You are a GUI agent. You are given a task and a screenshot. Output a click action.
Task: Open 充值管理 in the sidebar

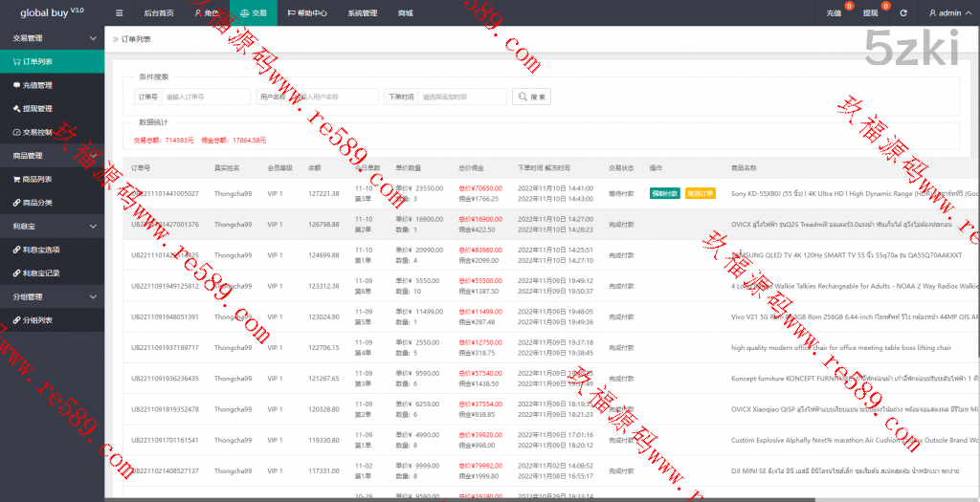tap(38, 85)
